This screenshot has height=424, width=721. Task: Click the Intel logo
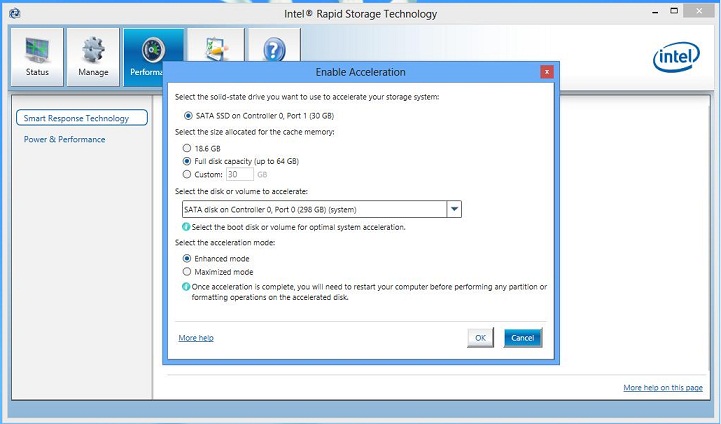(x=676, y=57)
